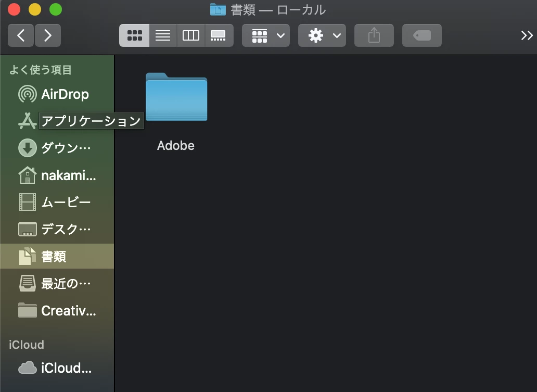Image resolution: width=537 pixels, height=392 pixels.
Task: Open 最近の… in the sidebar
Action: click(66, 283)
